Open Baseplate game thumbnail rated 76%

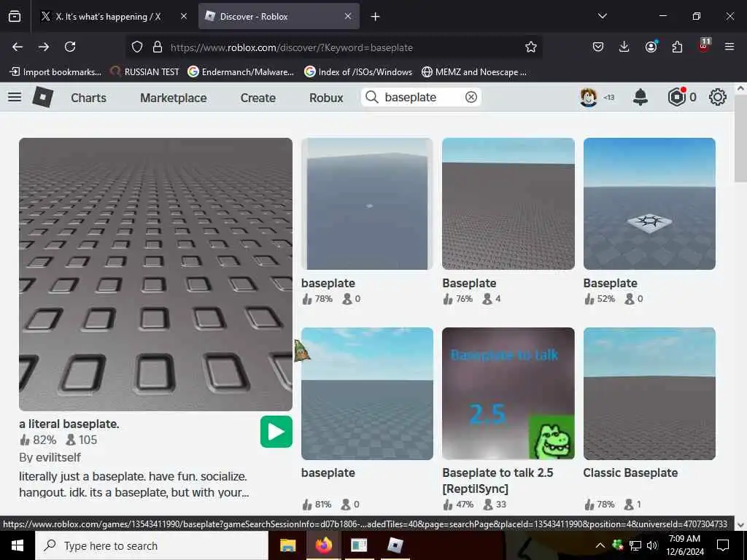tap(508, 204)
